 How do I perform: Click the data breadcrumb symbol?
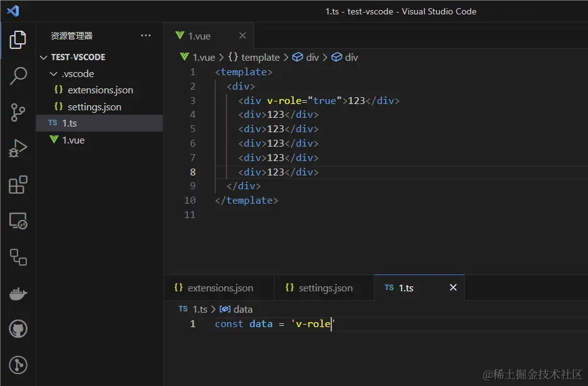point(242,309)
